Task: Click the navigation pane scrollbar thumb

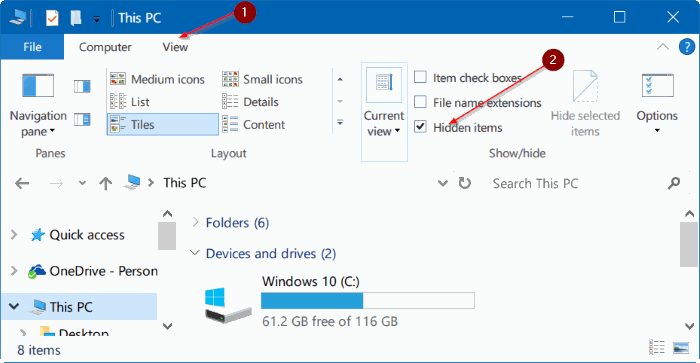Action: click(x=167, y=236)
